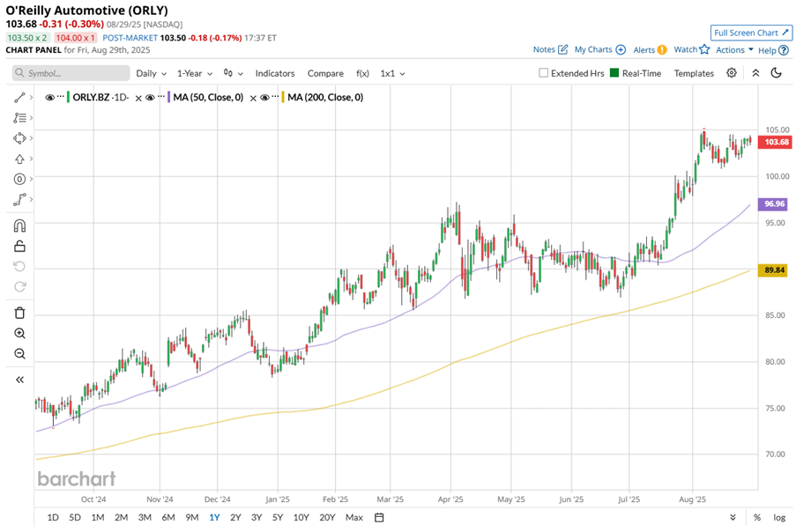Select the 1D time range

53,517
